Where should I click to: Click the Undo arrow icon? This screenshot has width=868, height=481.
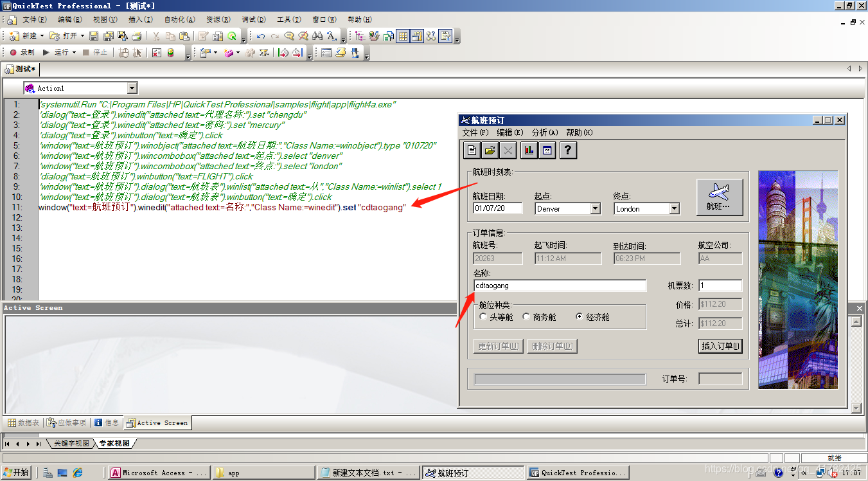point(260,36)
